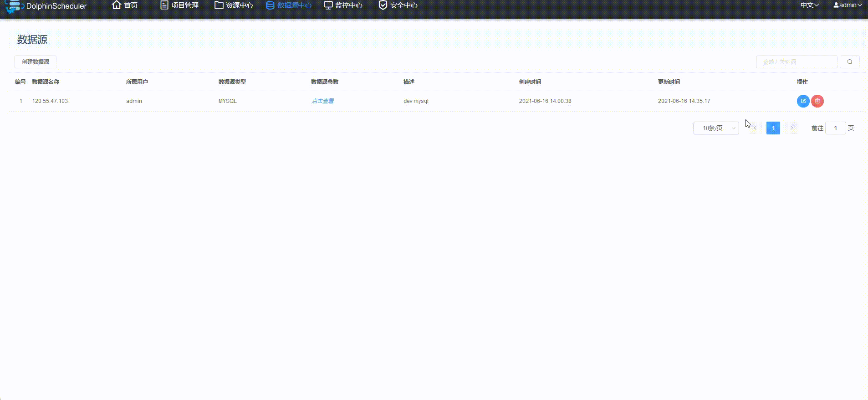Go to 资源中心 resource center
The image size is (868, 400).
tap(234, 5)
